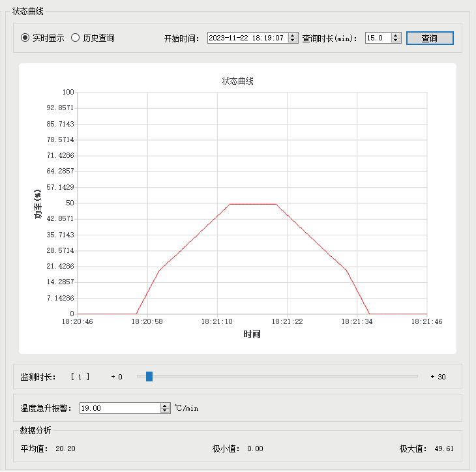Viewport: 476px width, 472px height.
Task: Select the 实时显示 radio button
Action: [x=25, y=38]
